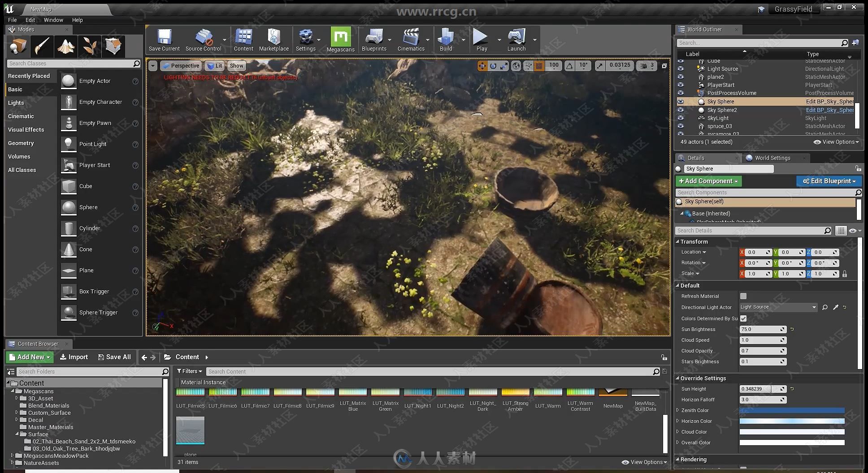Open Directional Light Actor combo box
Screen dimensions: 868x473
[778, 307]
